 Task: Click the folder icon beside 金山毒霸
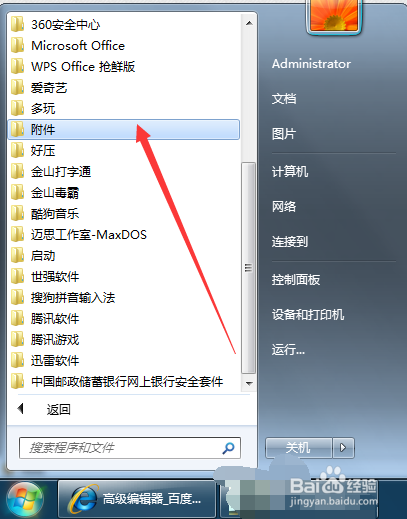[17, 192]
